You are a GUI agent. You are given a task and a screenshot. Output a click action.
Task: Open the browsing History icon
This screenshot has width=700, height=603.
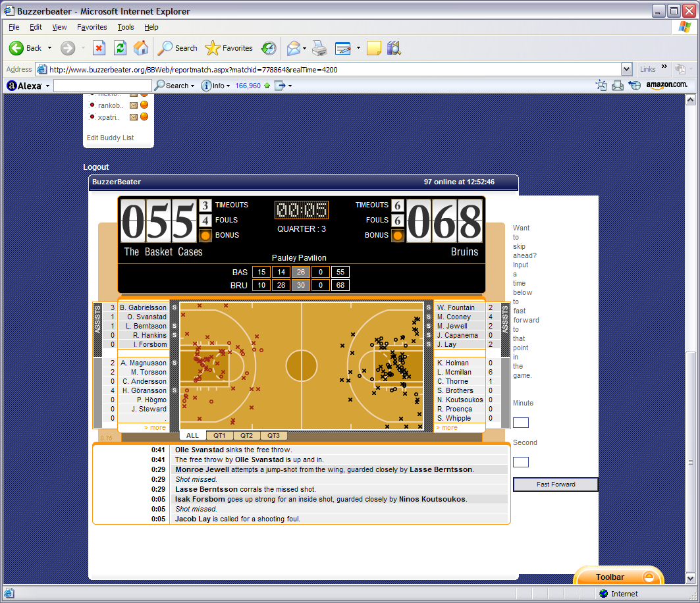pos(269,48)
